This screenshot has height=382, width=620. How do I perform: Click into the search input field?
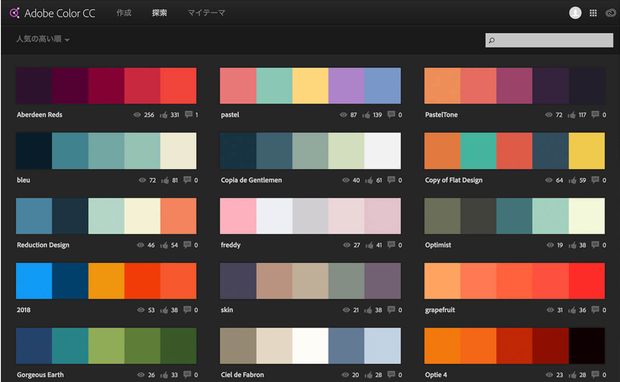pyautogui.click(x=549, y=40)
